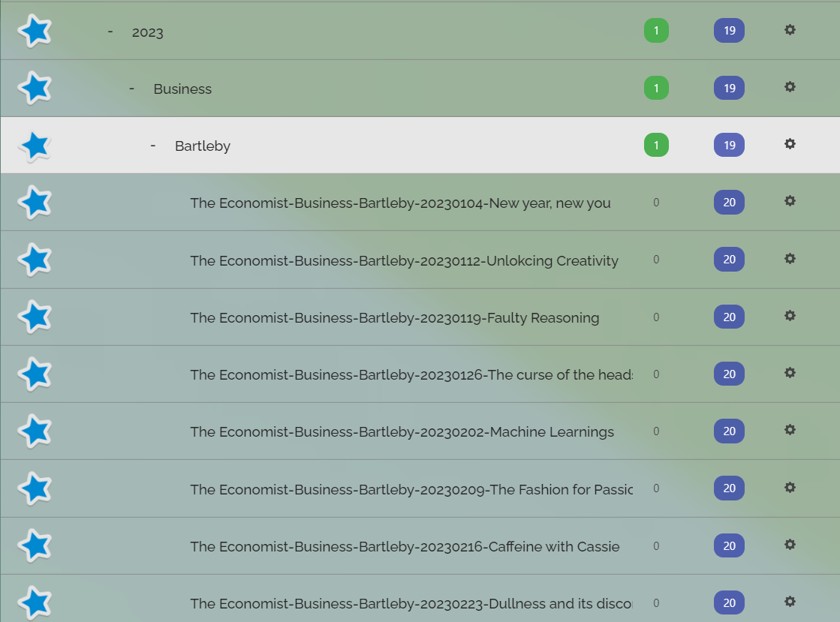Star the 'Unlokcing Creativity' deck
The width and height of the screenshot is (840, 622).
click(x=35, y=260)
